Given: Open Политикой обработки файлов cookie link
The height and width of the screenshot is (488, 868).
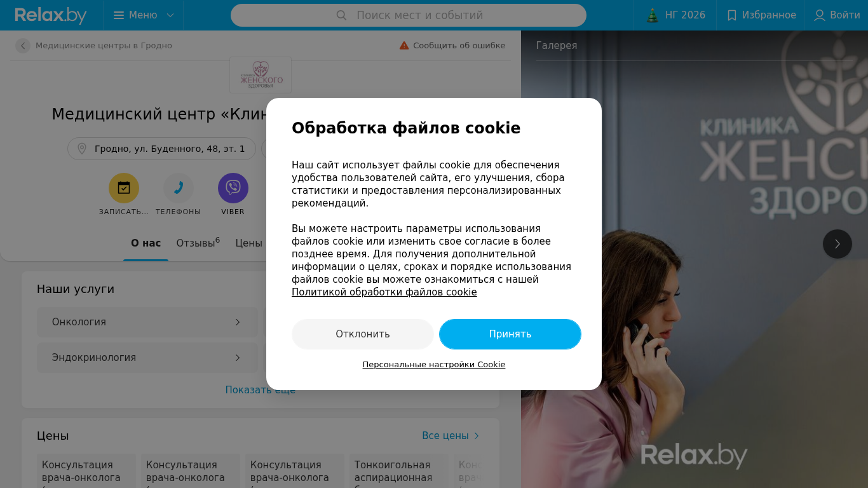Looking at the screenshot, I should pyautogui.click(x=384, y=292).
